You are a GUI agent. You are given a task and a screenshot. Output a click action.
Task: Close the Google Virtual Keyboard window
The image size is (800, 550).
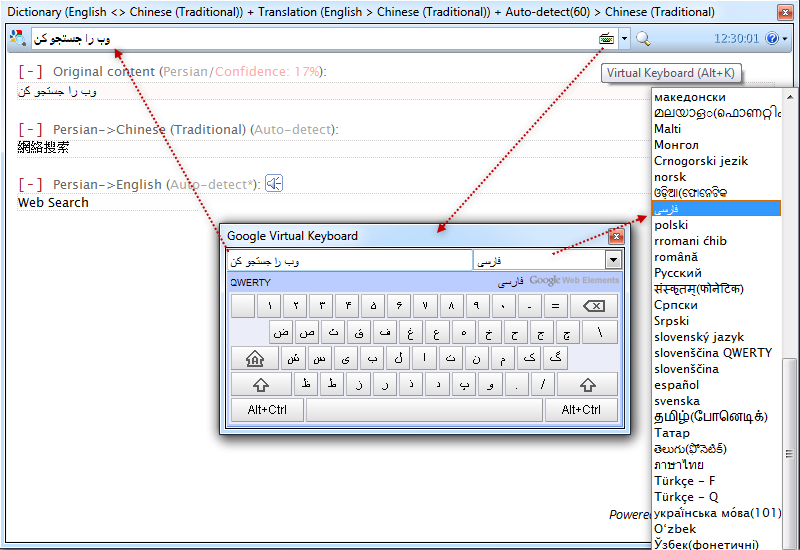(616, 236)
